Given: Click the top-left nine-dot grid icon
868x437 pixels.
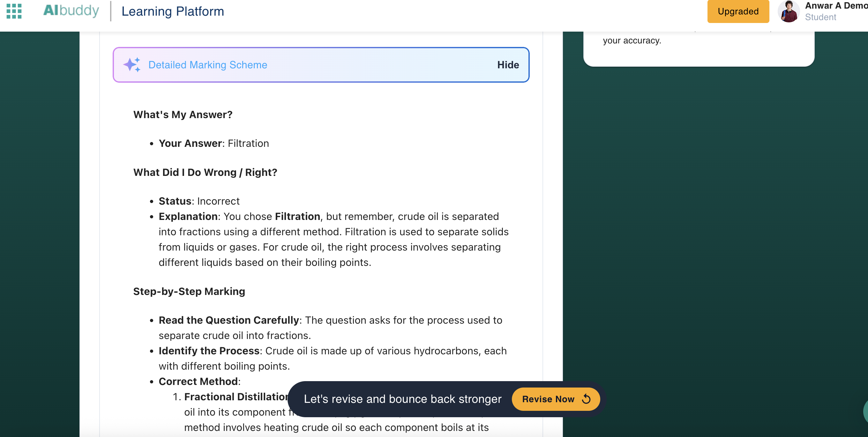Looking at the screenshot, I should coord(14,11).
